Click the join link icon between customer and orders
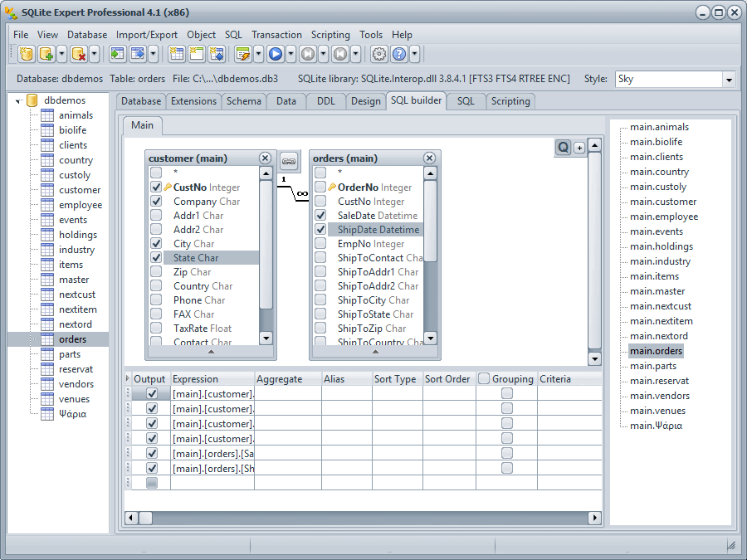The width and height of the screenshot is (747, 560). [290, 162]
